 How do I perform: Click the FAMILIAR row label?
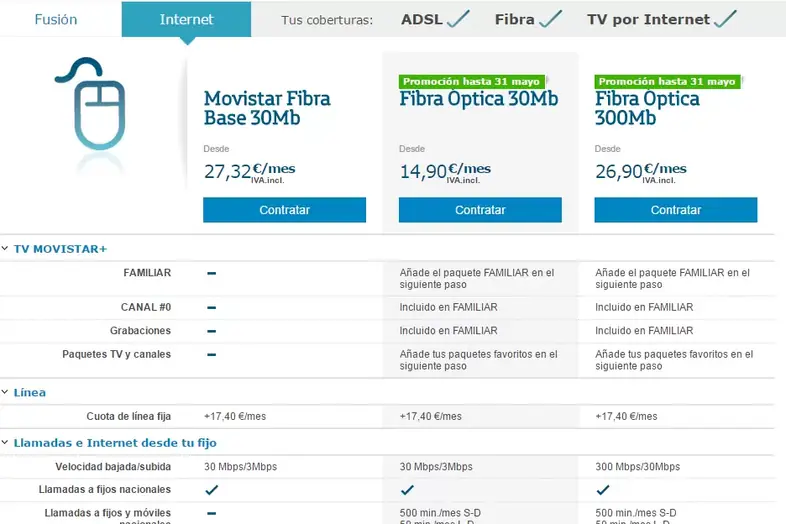pos(147,273)
